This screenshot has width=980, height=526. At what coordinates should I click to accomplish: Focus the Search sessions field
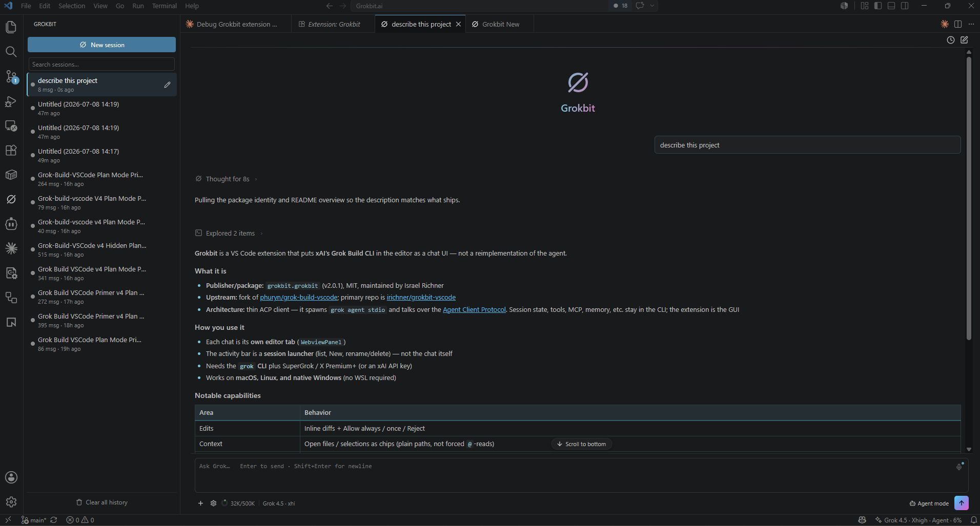(x=101, y=64)
